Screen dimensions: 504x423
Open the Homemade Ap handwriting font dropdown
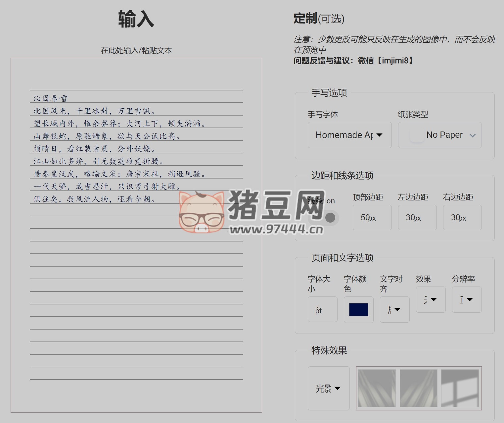point(349,135)
